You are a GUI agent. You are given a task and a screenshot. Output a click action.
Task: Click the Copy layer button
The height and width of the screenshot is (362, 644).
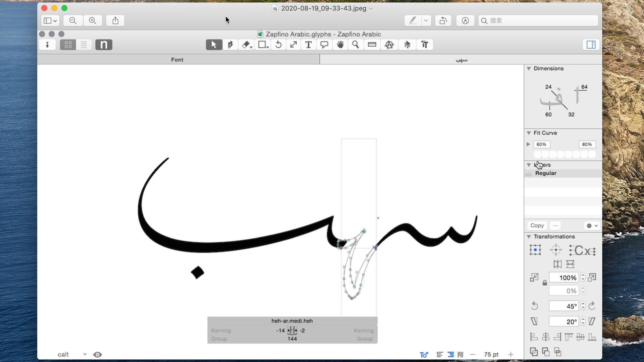[x=537, y=226]
